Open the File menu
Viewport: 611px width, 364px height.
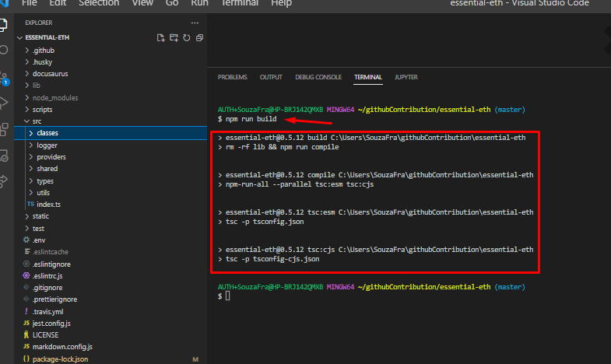tap(30, 3)
